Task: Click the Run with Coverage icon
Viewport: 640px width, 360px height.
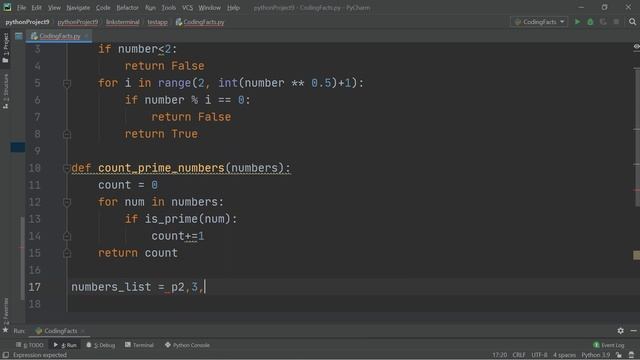Action: (x=603, y=22)
